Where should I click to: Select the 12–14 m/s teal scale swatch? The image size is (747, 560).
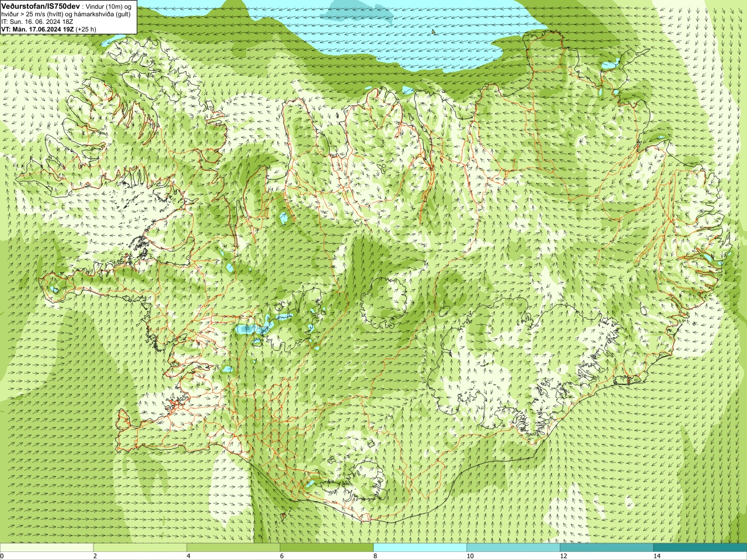point(607,548)
